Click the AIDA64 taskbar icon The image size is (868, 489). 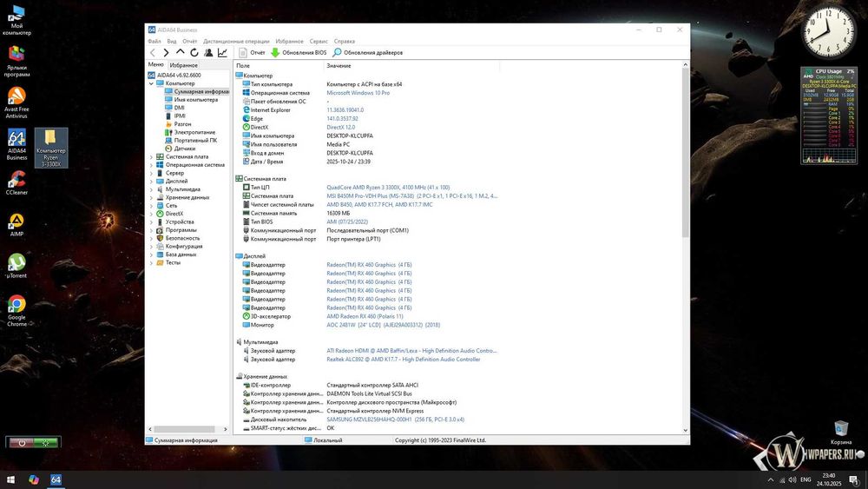tap(56, 479)
